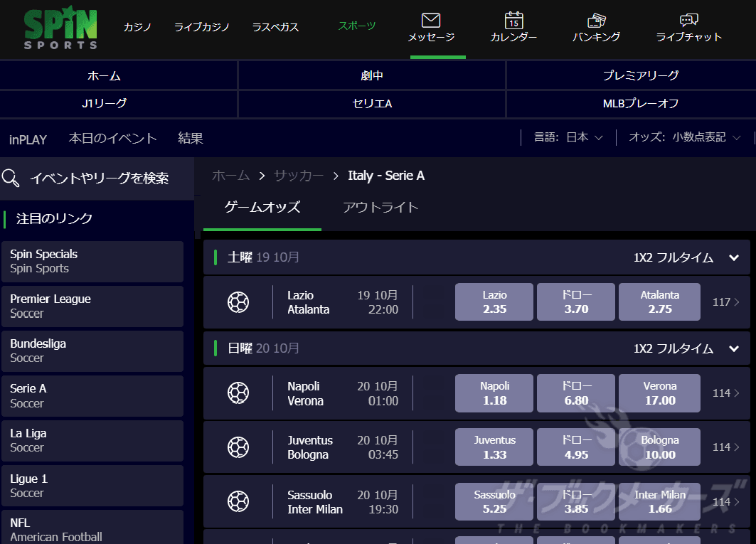Click soccer ball icon for Lazio Atalanta
Screen dimensions: 756x544
tap(238, 302)
